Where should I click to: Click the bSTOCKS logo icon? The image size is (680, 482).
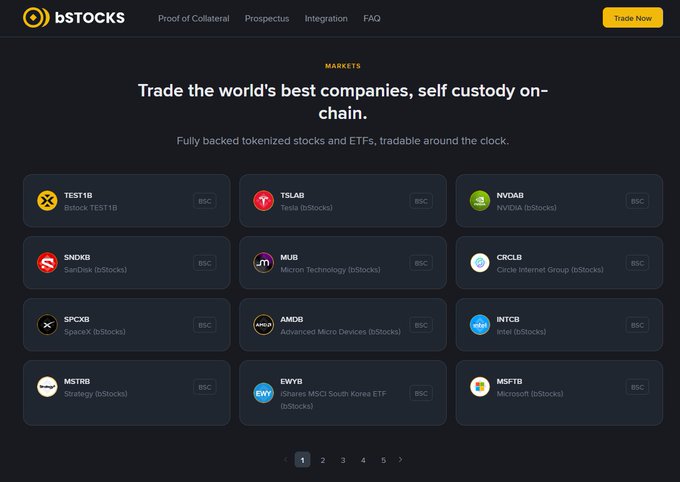tap(36, 17)
